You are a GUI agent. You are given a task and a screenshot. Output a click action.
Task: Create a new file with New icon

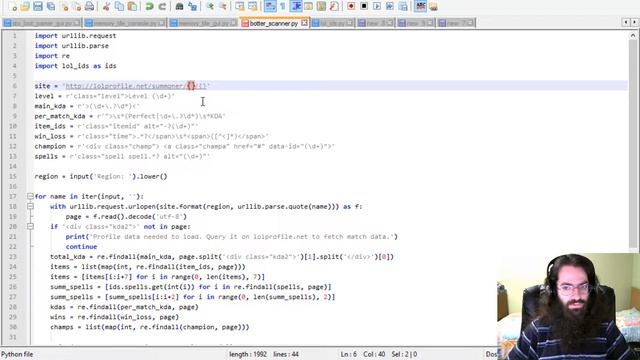[x=13, y=6]
